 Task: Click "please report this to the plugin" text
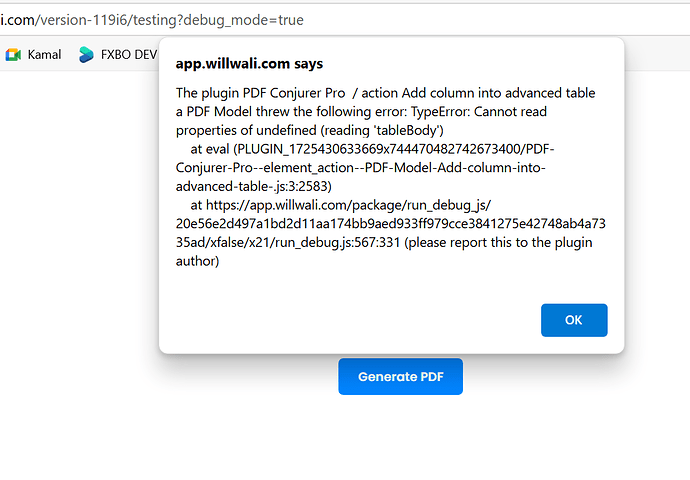[x=499, y=243]
